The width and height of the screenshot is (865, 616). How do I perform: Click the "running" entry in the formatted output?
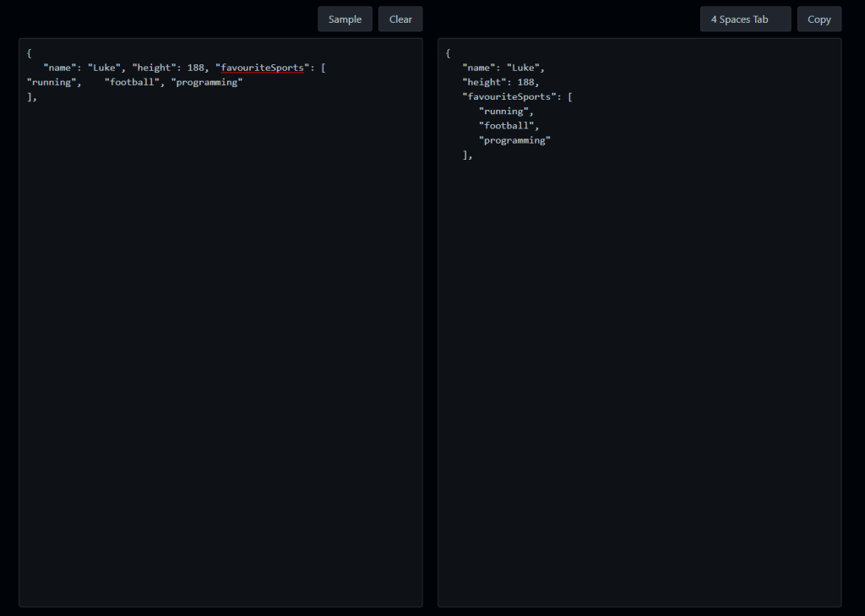503,111
